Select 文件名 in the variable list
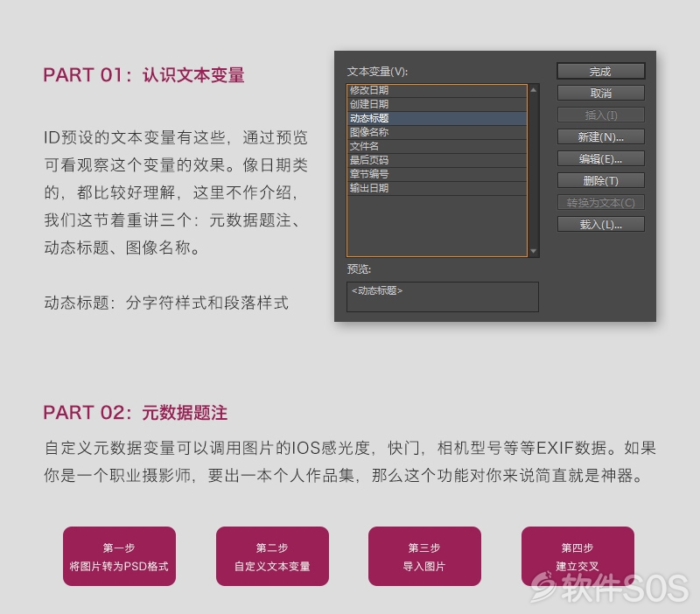 click(437, 146)
